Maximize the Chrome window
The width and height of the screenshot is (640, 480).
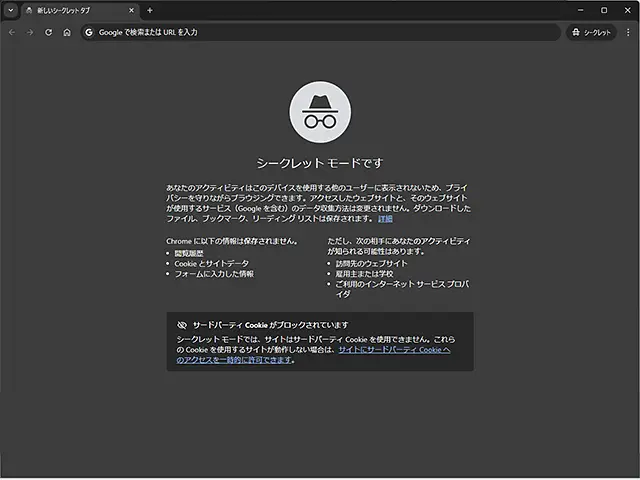[x=603, y=10]
